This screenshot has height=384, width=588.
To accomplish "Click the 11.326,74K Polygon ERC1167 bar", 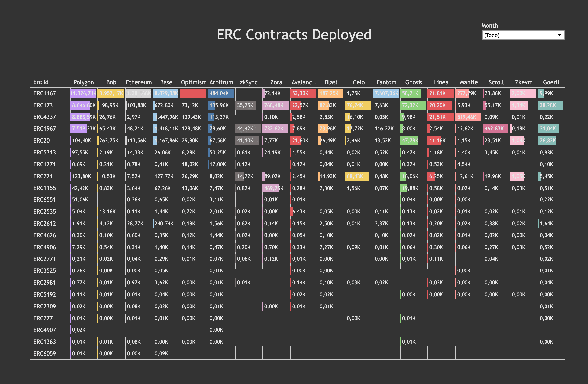I will [83, 93].
